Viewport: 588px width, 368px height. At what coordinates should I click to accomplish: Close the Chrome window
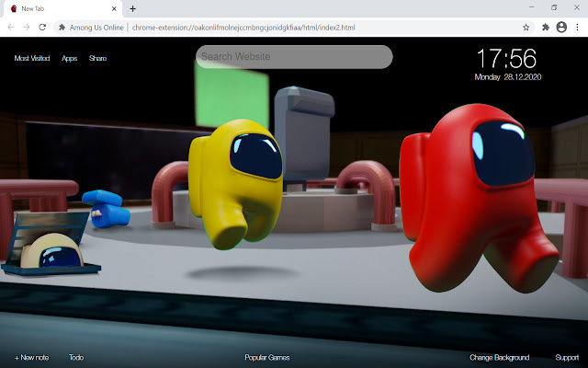[x=577, y=7]
